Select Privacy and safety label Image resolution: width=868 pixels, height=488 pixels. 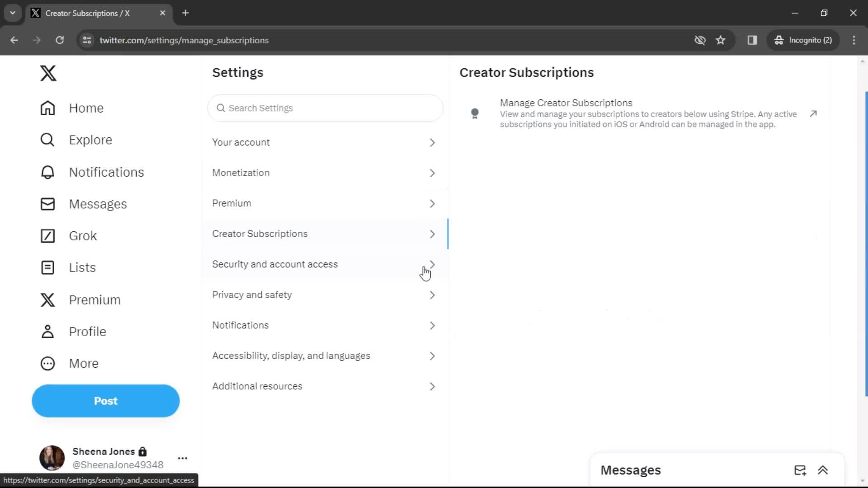[252, 295]
